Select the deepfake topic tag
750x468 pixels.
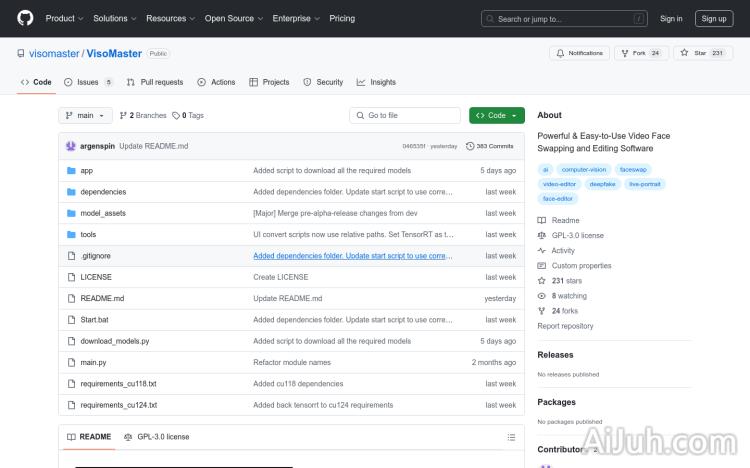click(x=601, y=184)
